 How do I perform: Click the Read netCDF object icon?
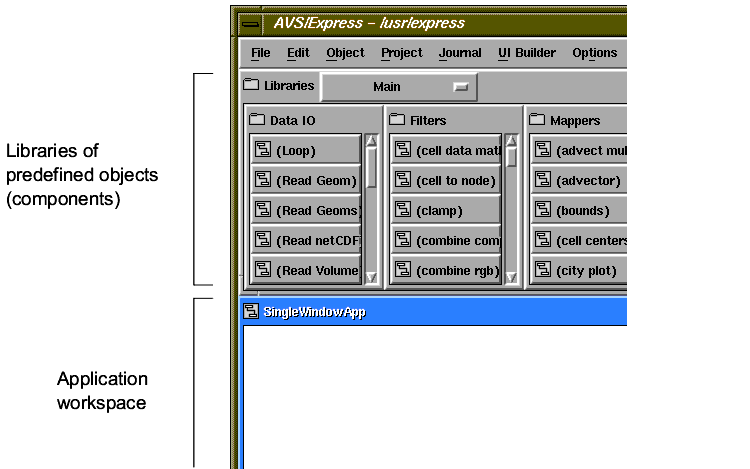point(263,240)
